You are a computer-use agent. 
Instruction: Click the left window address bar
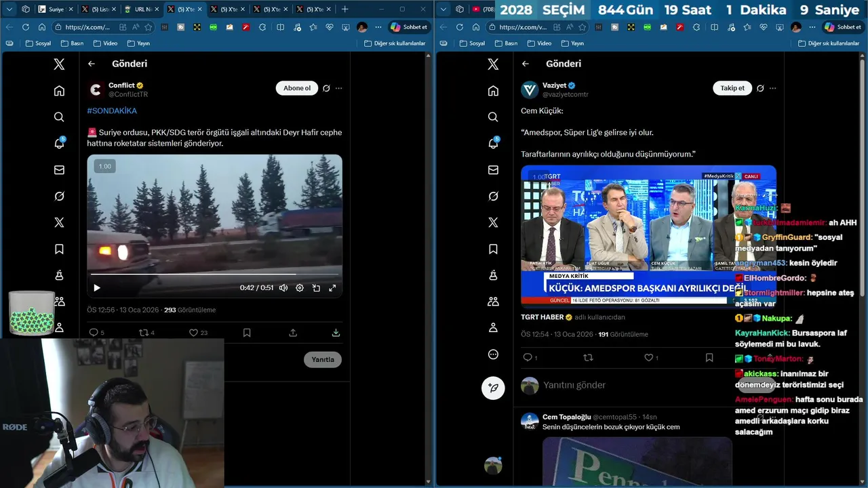pos(88,27)
